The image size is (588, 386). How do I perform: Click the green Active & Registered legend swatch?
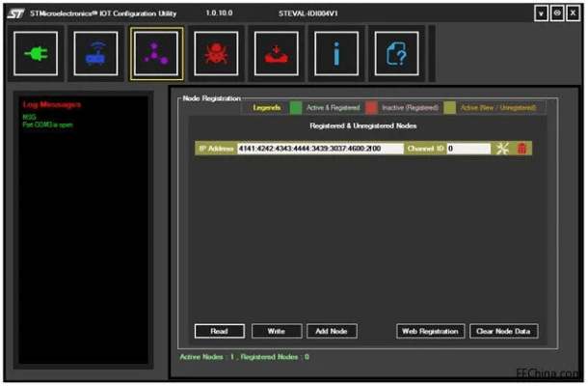[296, 108]
